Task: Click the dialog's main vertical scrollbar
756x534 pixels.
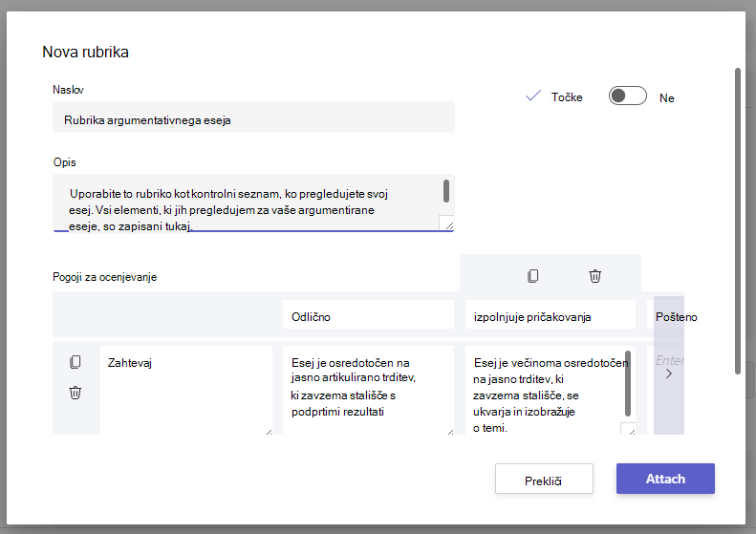Action: click(x=737, y=221)
